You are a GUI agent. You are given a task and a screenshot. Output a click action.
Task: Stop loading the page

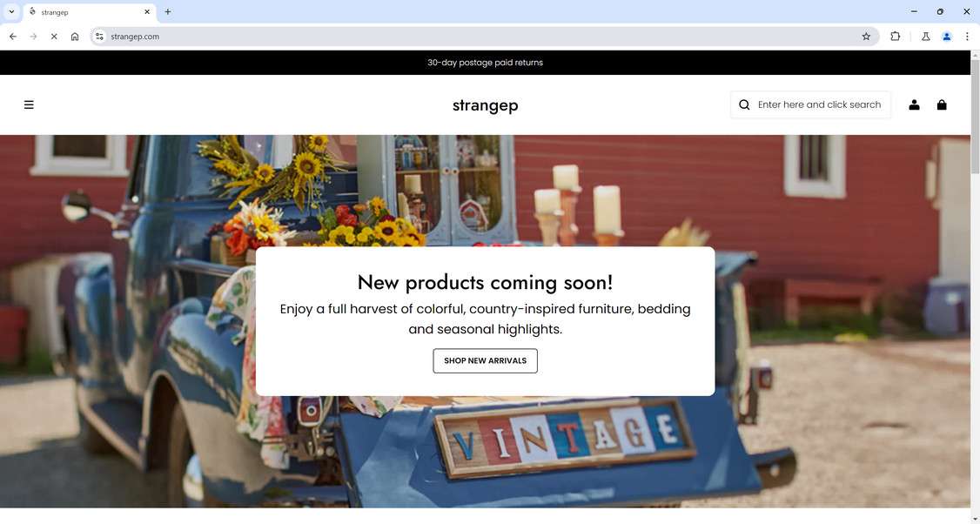click(x=54, y=37)
